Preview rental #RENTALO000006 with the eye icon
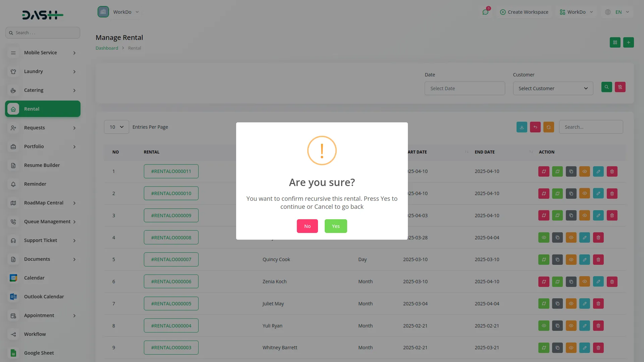Screen dimensions: 644x362 585,282
